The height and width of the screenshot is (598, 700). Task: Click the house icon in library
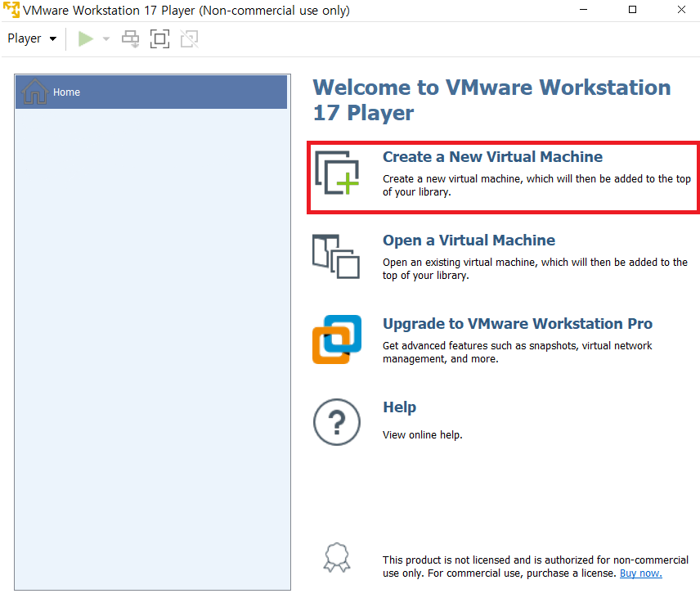pyautogui.click(x=35, y=91)
